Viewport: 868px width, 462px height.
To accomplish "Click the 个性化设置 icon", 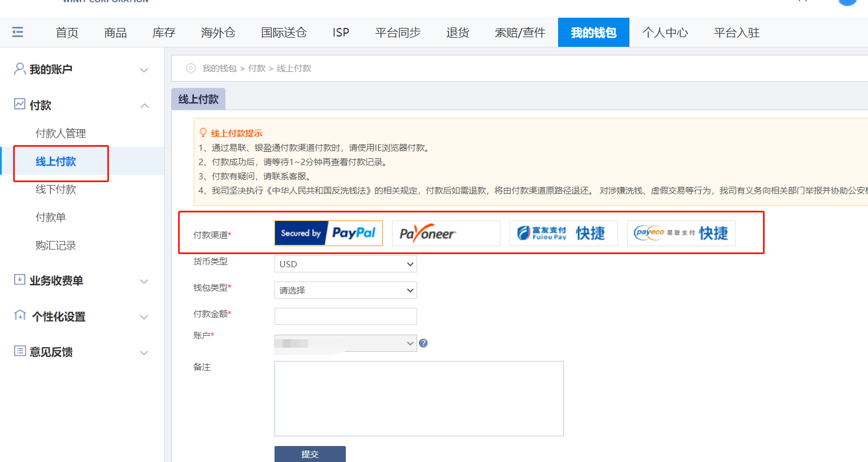I will point(20,315).
